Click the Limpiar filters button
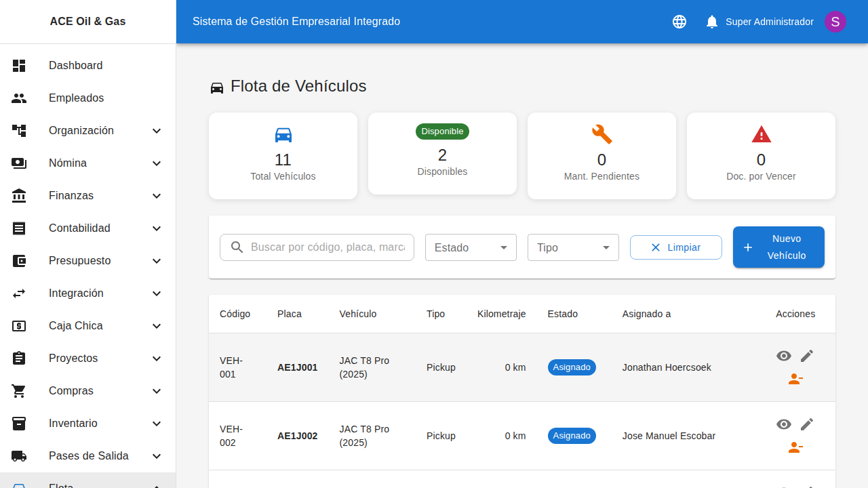Screen dimensions: 868x488 click(675, 247)
